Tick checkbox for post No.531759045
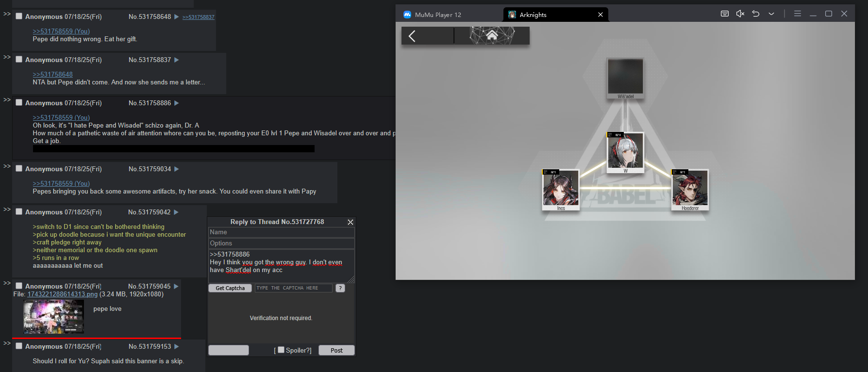The image size is (868, 372). [19, 286]
